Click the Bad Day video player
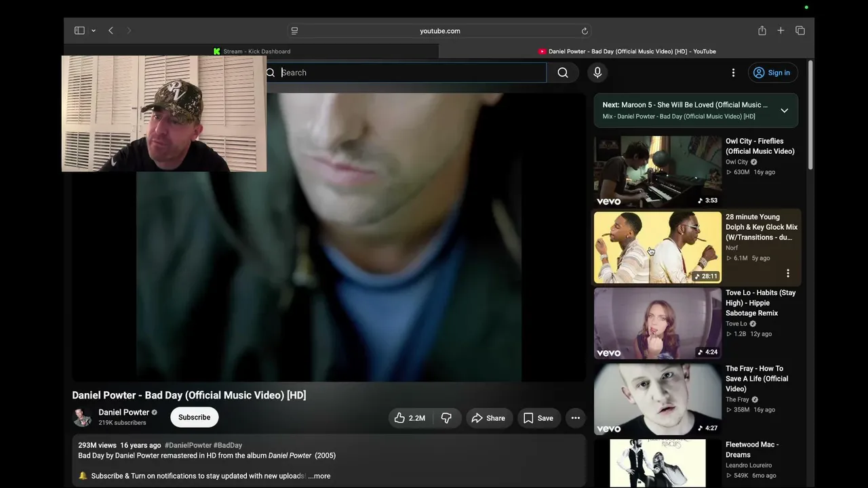Screen dimensions: 868x488 click(x=329, y=237)
